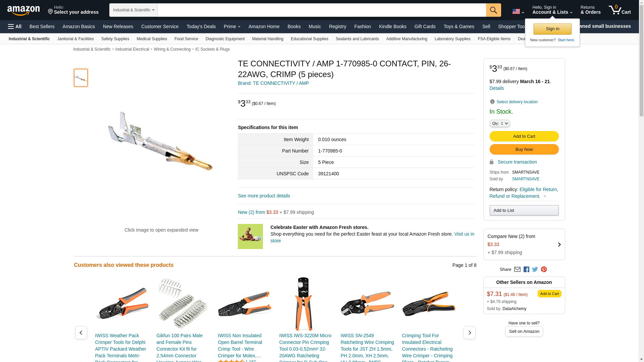Click See more product details link
Image resolution: width=644 pixels, height=362 pixels.
pos(264,196)
